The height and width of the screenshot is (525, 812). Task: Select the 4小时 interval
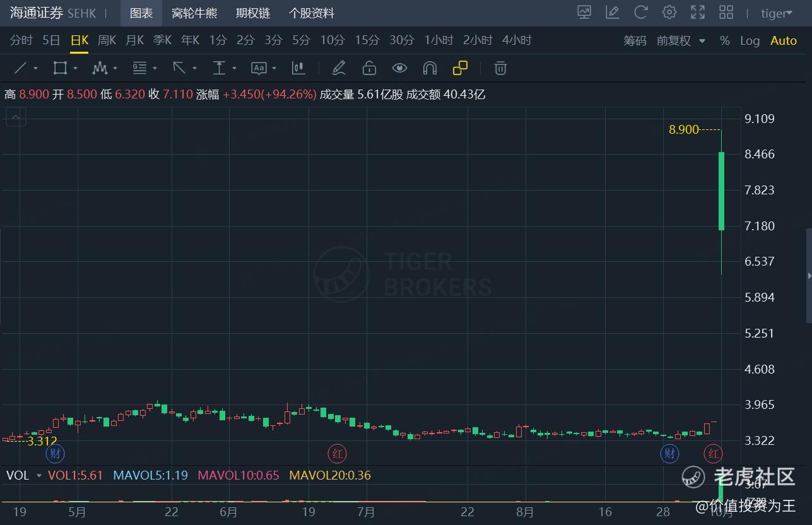(517, 40)
